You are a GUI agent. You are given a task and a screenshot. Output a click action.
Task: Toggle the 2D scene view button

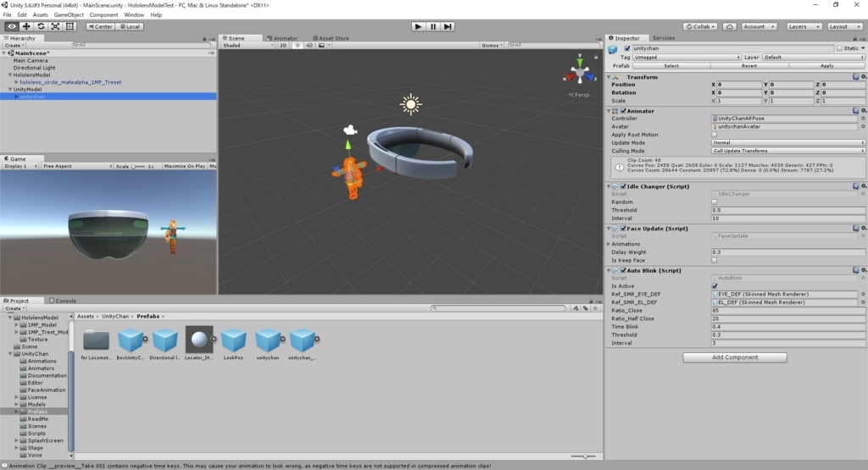click(x=283, y=46)
